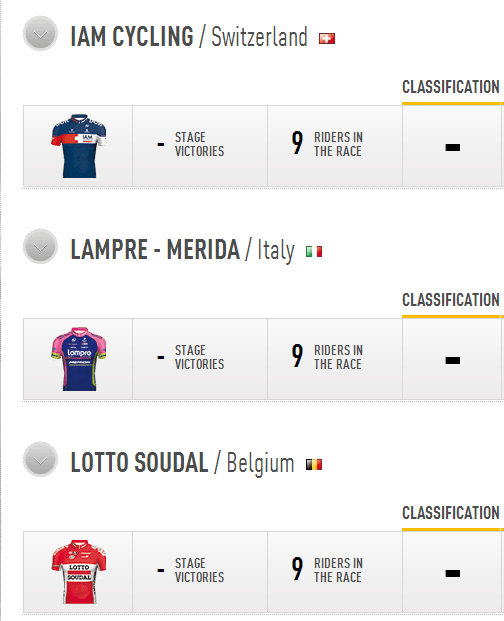
Task: Click the Switzerland flag icon
Action: pyautogui.click(x=327, y=38)
